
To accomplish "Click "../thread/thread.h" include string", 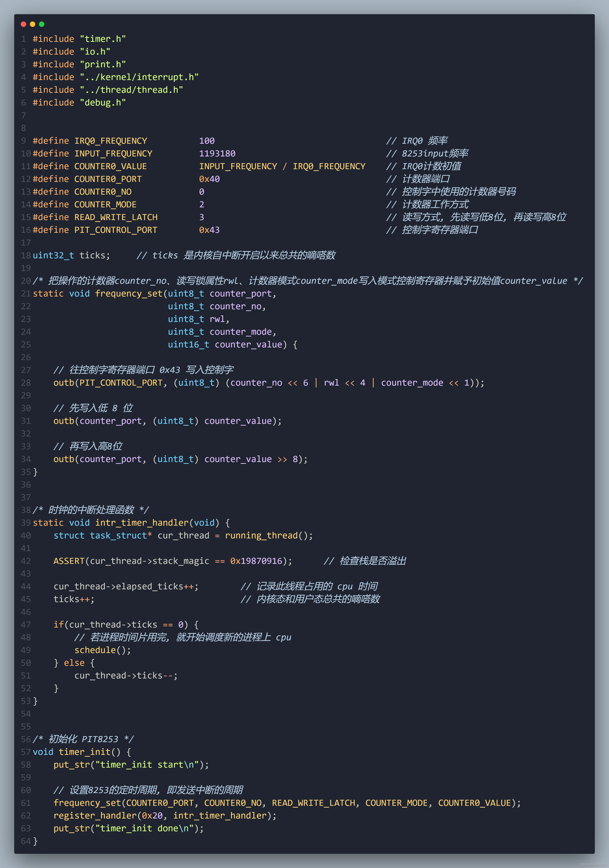I will [131, 90].
